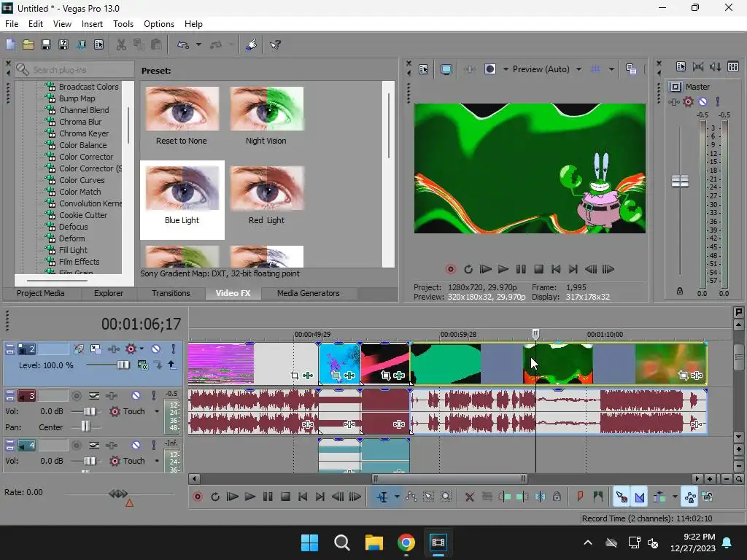Open the Tools menu

click(123, 24)
